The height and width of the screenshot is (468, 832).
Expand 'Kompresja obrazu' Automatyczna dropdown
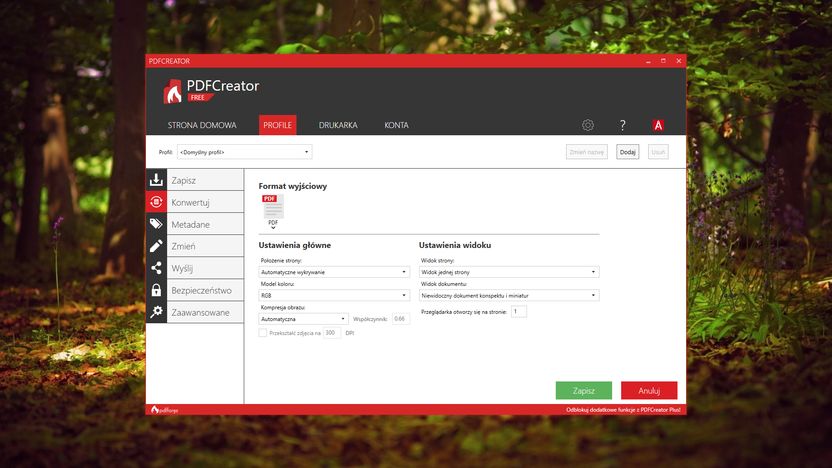click(303, 319)
